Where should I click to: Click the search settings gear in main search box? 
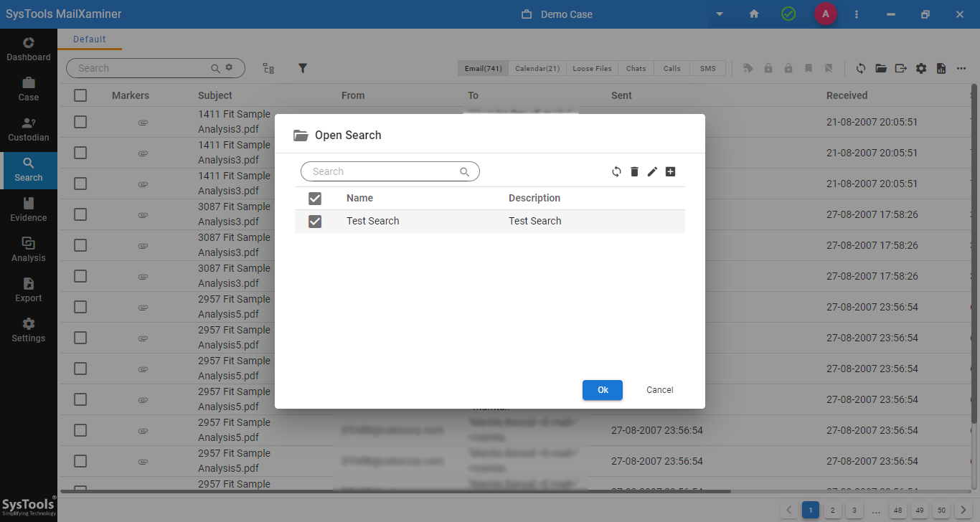229,67
